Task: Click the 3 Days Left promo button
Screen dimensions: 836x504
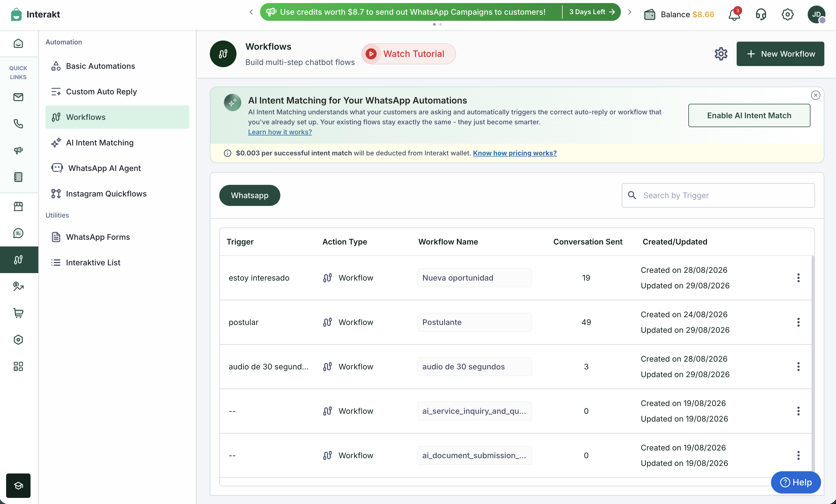Action: [592, 12]
